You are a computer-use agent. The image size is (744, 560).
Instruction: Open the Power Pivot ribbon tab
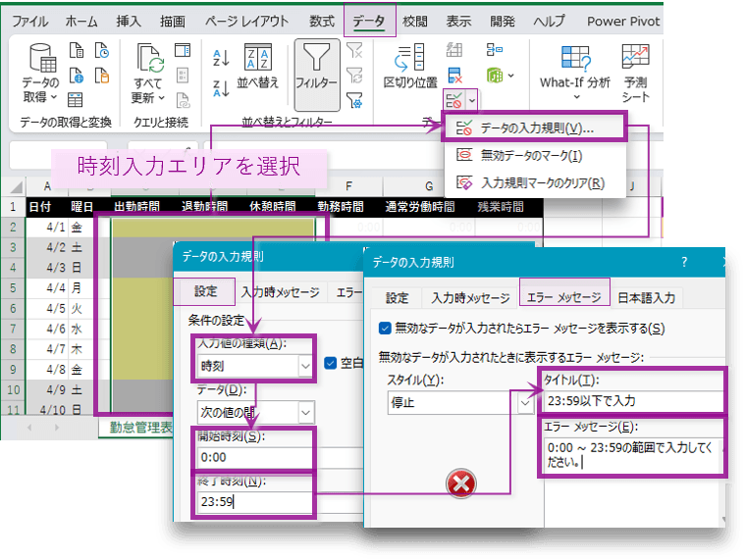point(623,22)
